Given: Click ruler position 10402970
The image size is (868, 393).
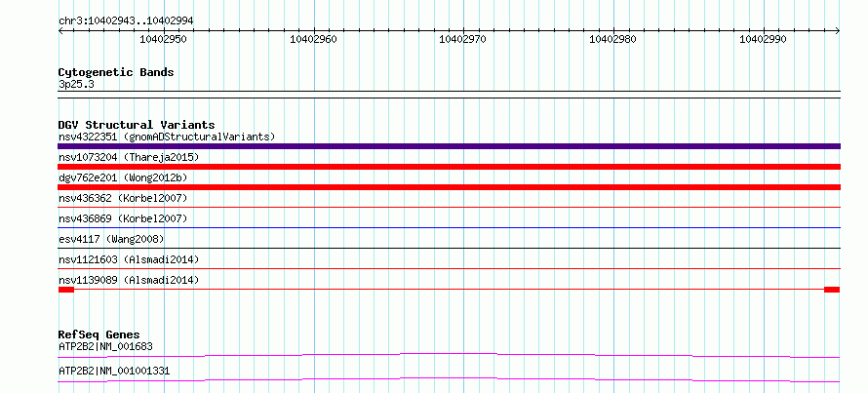Looking at the screenshot, I should 463,39.
